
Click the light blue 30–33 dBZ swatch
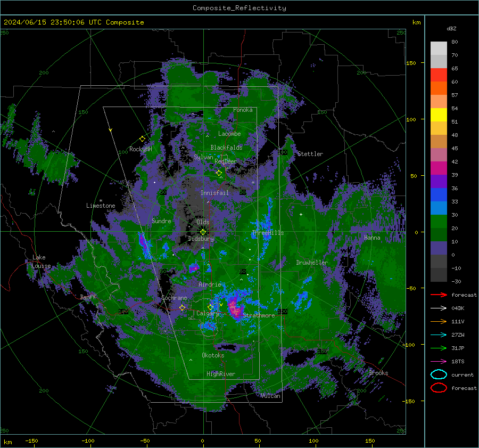439,208
